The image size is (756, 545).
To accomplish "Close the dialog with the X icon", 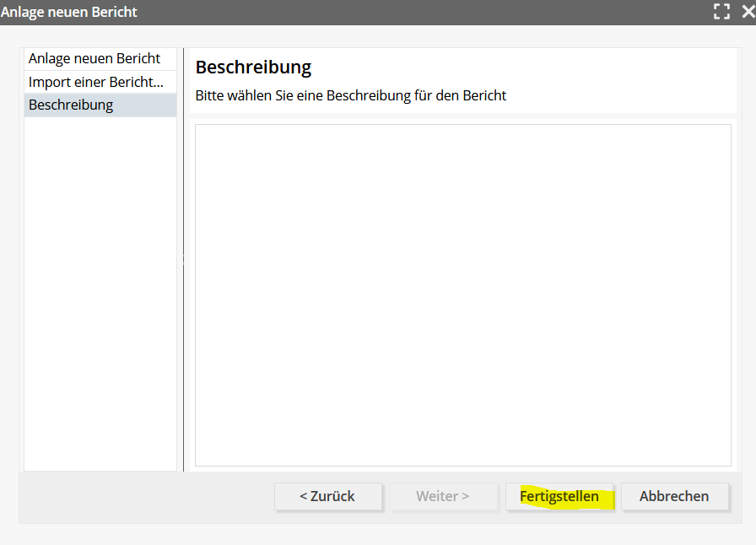I will click(x=747, y=12).
